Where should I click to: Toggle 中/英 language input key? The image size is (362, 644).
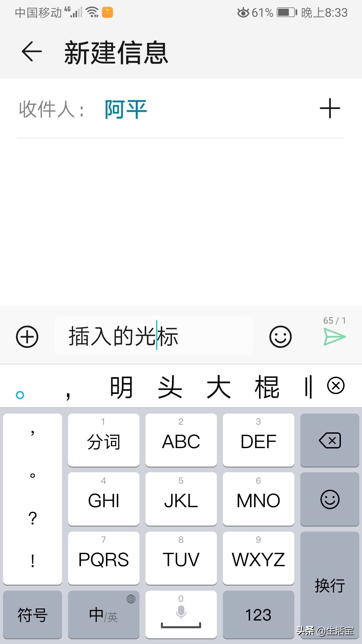pyautogui.click(x=104, y=614)
